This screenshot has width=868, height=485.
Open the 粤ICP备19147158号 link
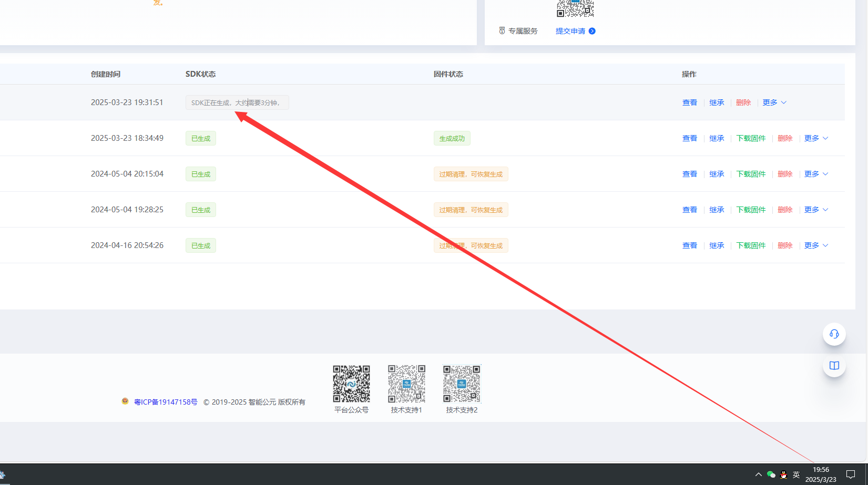[166, 402]
